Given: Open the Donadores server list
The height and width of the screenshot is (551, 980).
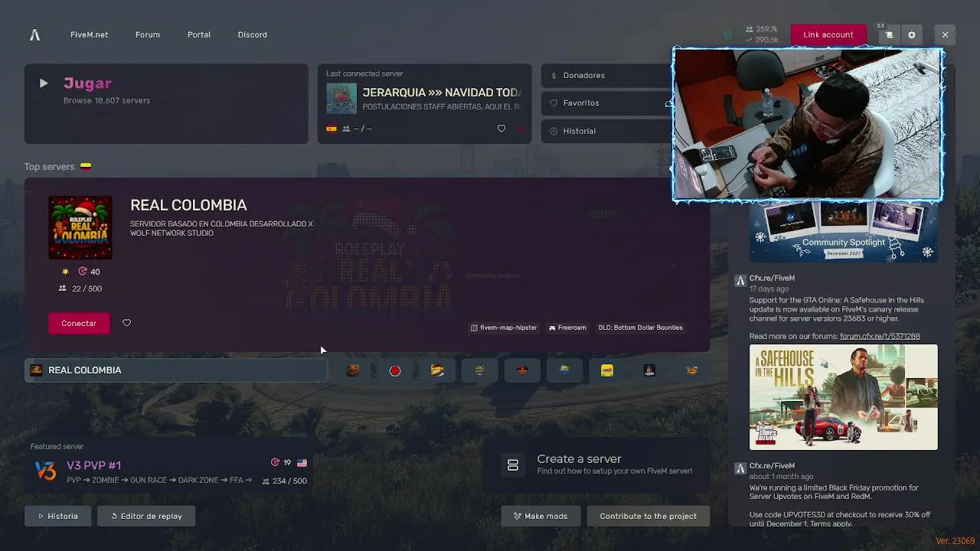Looking at the screenshot, I should (607, 75).
